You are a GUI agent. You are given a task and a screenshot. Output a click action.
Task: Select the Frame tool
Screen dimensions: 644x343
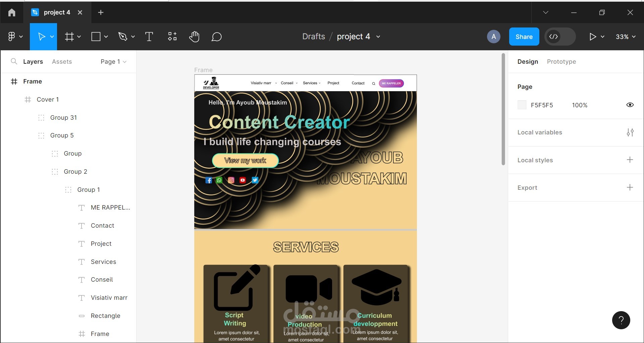tap(70, 37)
